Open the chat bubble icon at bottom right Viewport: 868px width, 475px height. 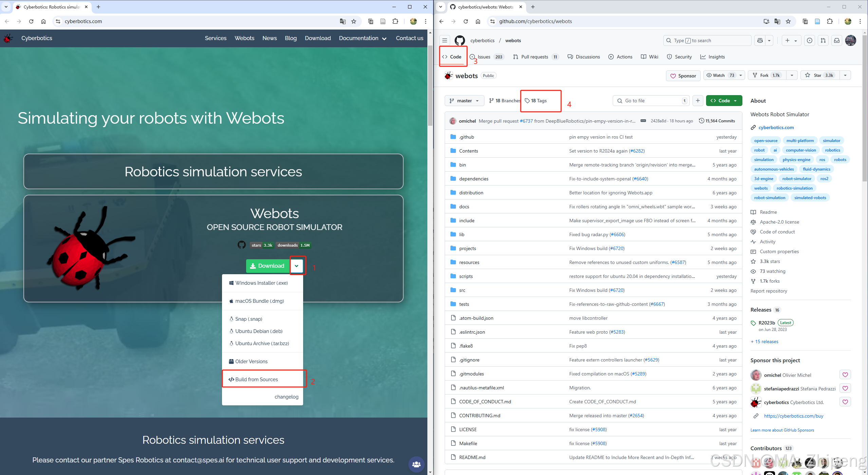pyautogui.click(x=416, y=464)
